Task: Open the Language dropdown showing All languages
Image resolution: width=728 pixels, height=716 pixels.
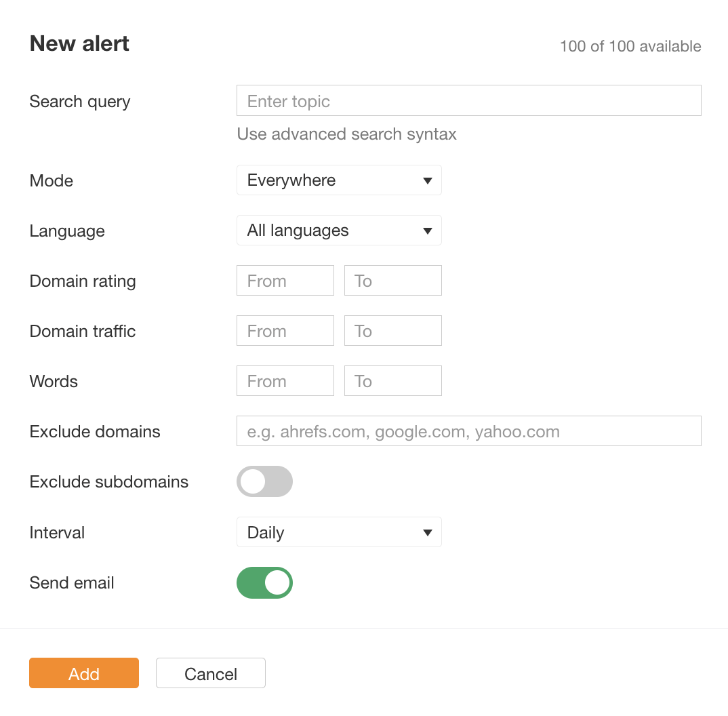Action: point(339,230)
